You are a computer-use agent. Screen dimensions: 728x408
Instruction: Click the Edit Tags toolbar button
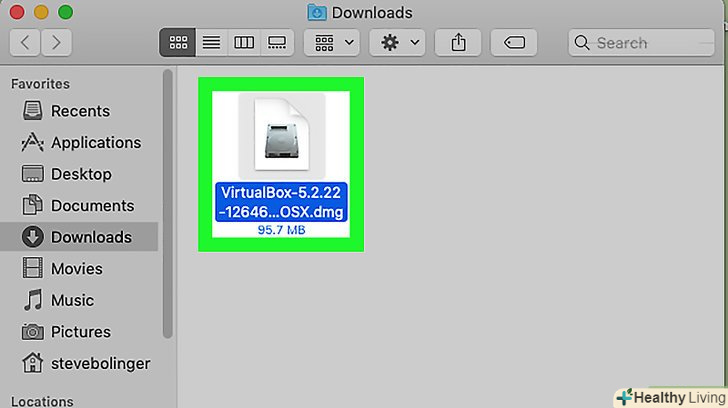click(514, 43)
